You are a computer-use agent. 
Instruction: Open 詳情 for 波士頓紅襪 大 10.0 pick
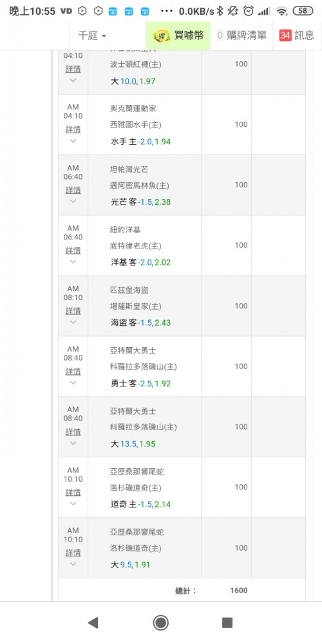[x=73, y=69]
